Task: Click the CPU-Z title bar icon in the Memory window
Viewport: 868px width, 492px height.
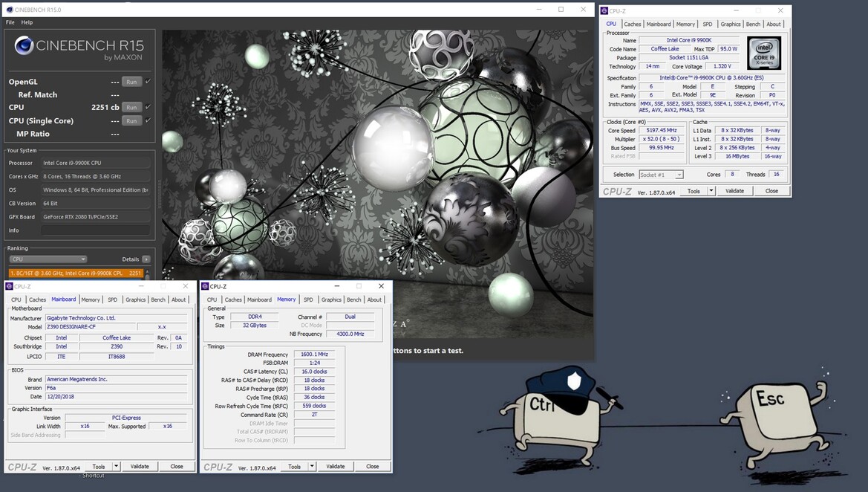Action: pos(205,286)
